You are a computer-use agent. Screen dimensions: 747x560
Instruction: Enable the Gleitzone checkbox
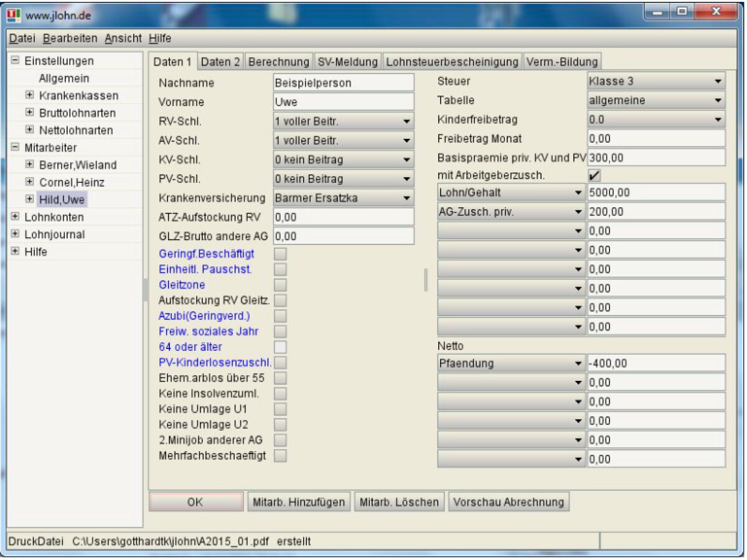[x=280, y=284]
